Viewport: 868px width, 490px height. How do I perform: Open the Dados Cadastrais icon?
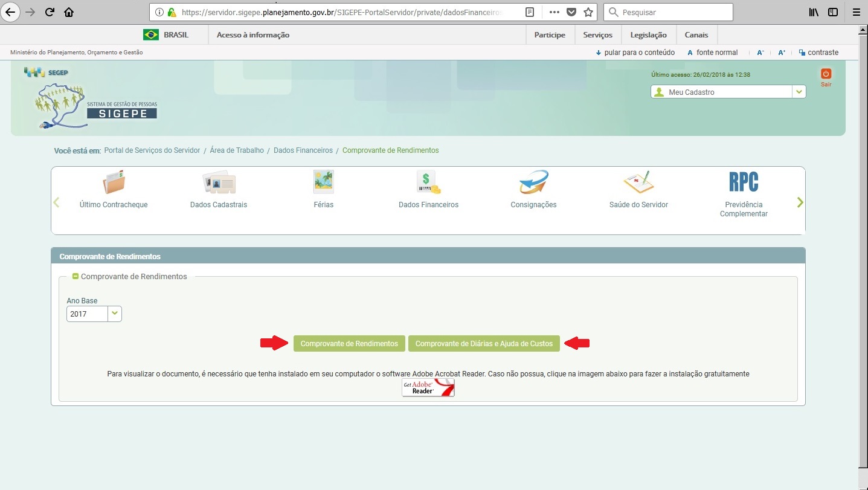click(x=218, y=182)
